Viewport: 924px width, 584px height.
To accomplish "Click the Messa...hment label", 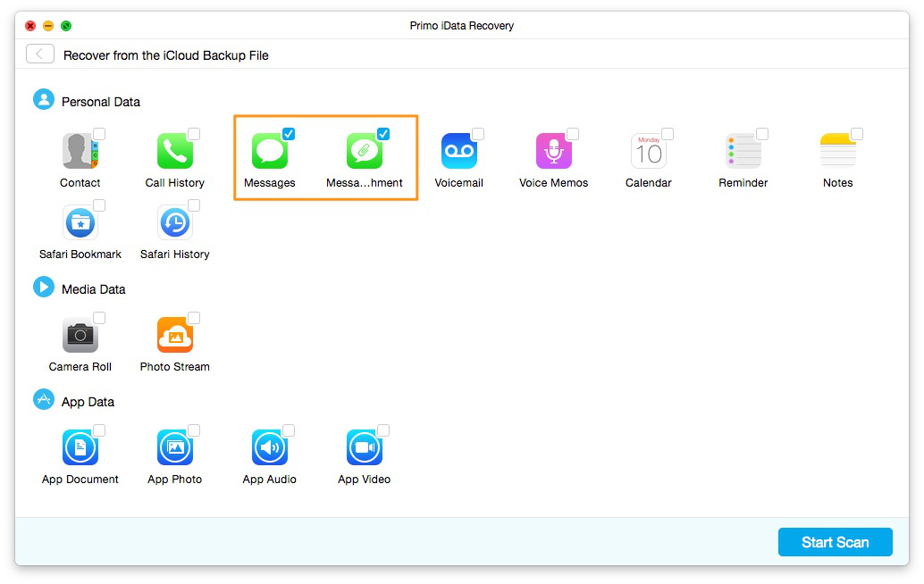I will [x=365, y=182].
